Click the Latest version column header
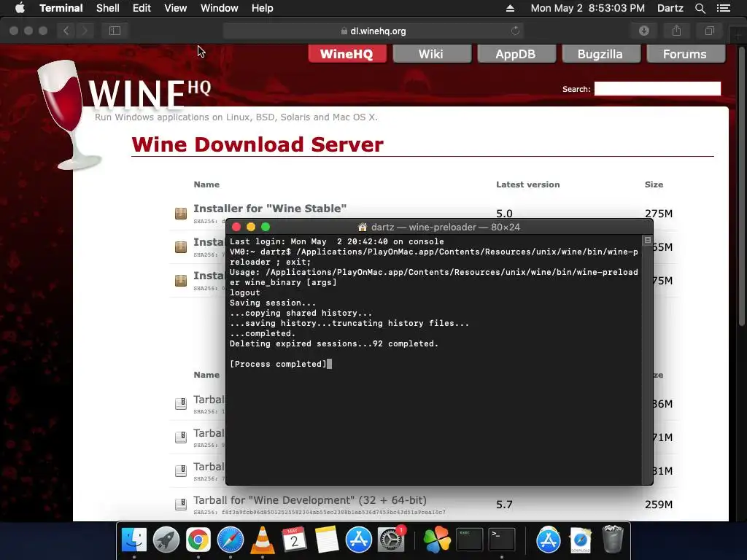The width and height of the screenshot is (747, 560). [528, 184]
